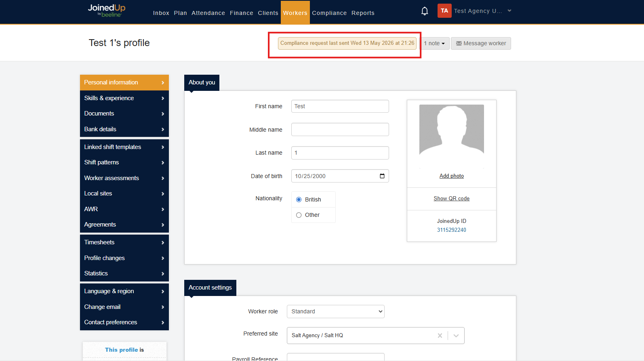Click Show QR code link
Screen dimensions: 644x361
pos(452,199)
